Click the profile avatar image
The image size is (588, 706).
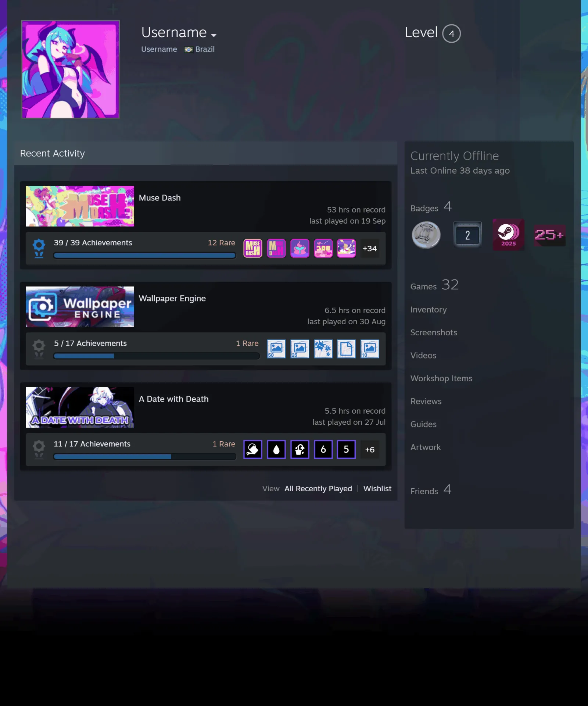pyautogui.click(x=71, y=69)
